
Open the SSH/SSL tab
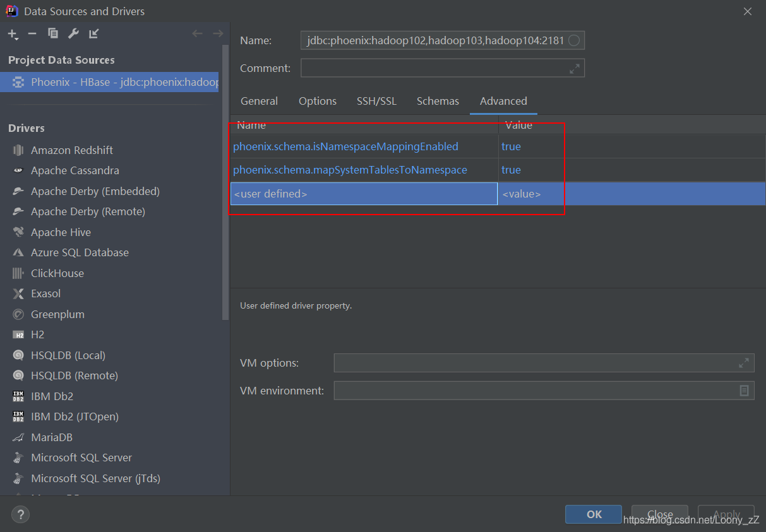coord(376,101)
